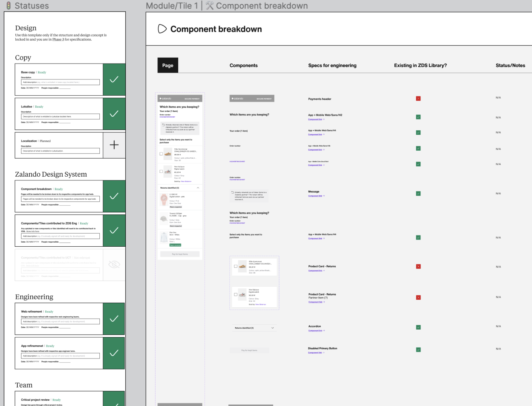Tick the Nike sneaker checkbox in page mockup
Viewport: 532px width, 406px height.
pyautogui.click(x=161, y=154)
